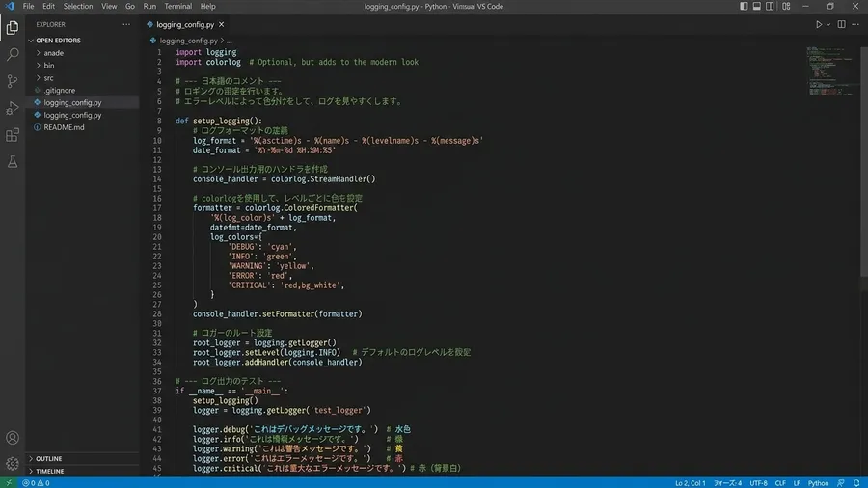Screen dimensions: 868x488
Task: Open editor More Actions ellipsis
Action: pyautogui.click(x=855, y=24)
